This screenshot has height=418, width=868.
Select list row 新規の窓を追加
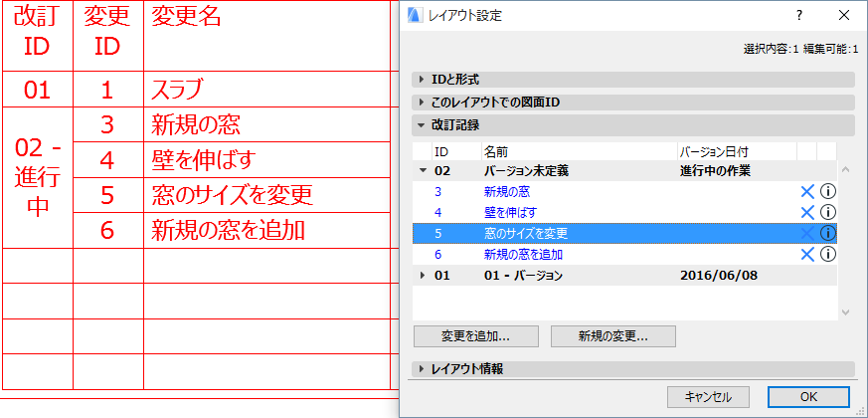click(624, 255)
